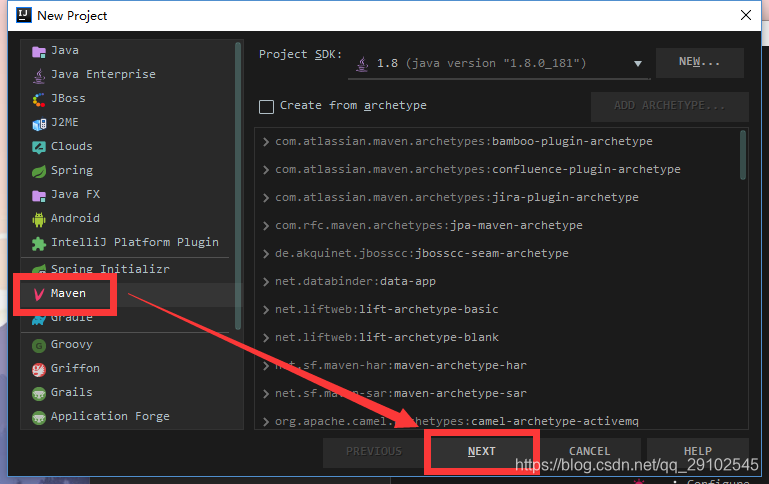769x484 pixels.
Task: Expand jbosscc-seam-archetype entry
Action: tap(266, 254)
